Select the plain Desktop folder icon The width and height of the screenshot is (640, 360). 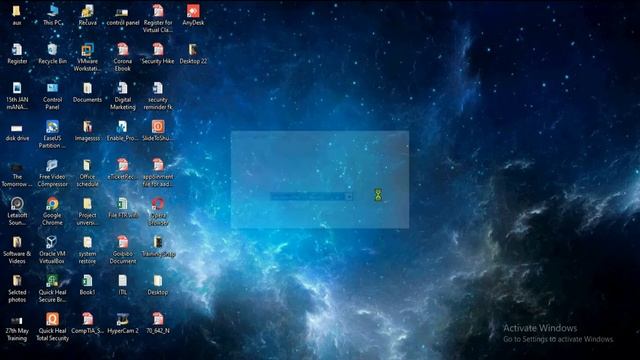click(x=158, y=284)
